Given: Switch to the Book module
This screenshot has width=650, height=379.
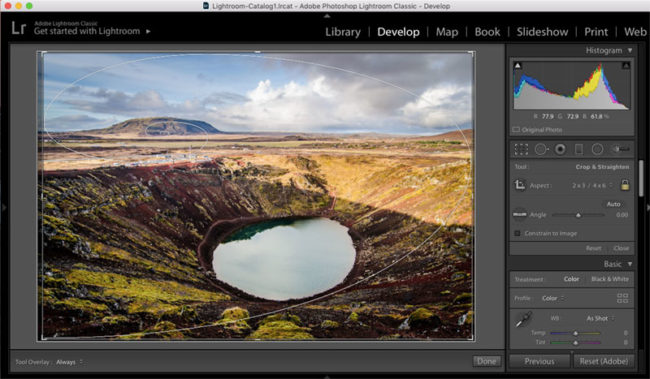Looking at the screenshot, I should coord(487,32).
